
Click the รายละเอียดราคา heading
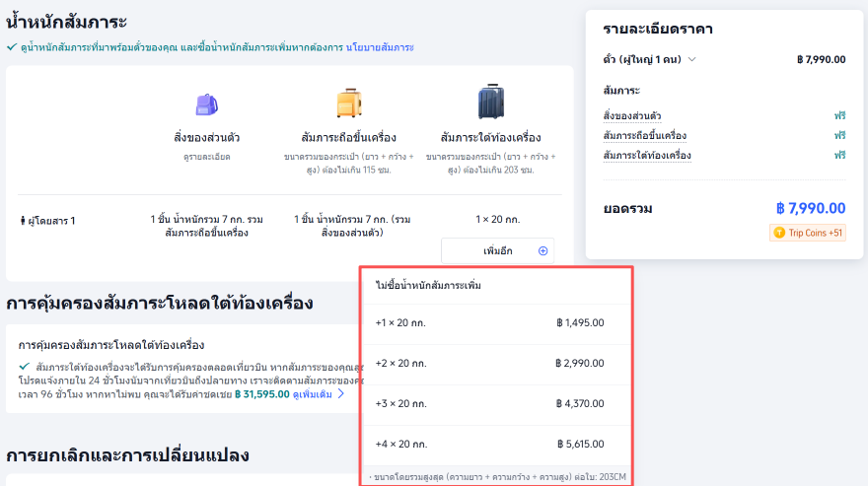(658, 29)
